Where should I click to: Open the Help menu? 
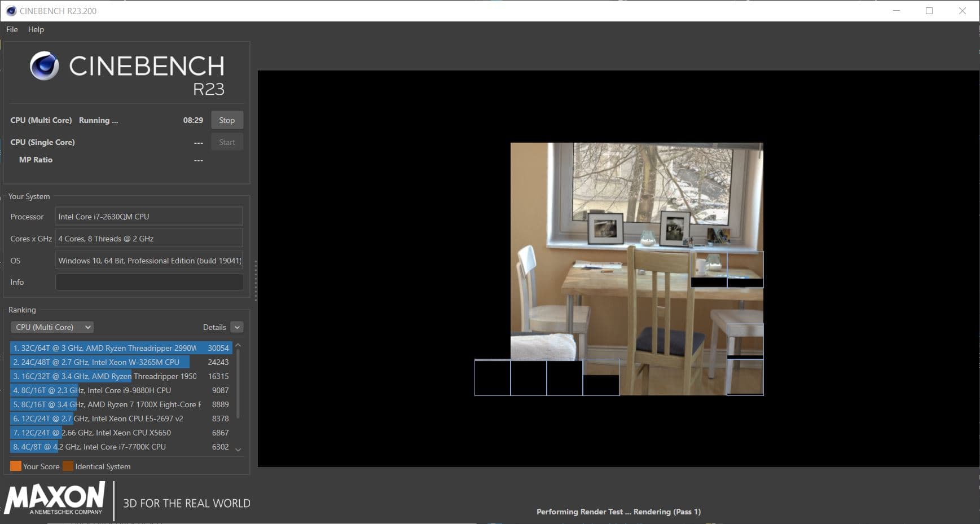pyautogui.click(x=36, y=29)
